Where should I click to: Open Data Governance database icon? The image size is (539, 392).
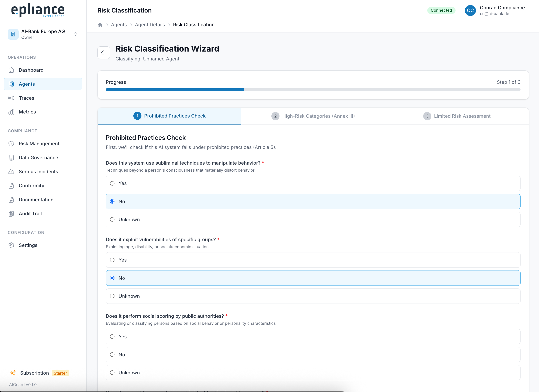tap(11, 158)
